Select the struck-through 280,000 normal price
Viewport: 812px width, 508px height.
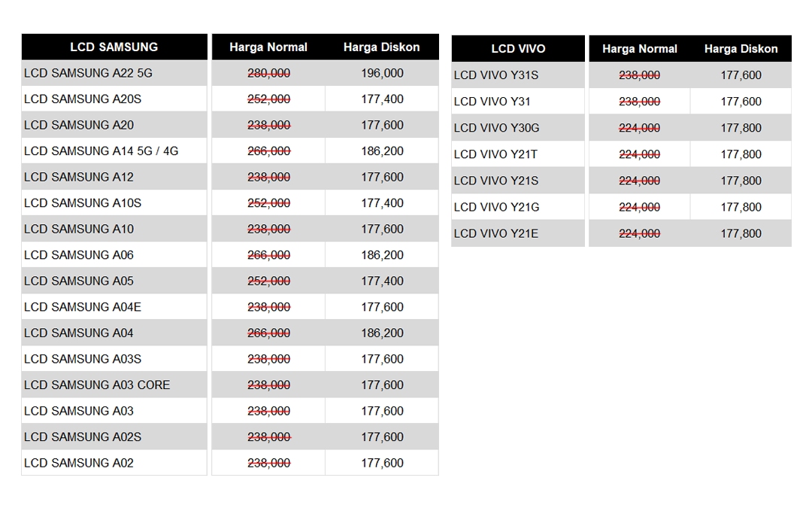click(x=268, y=73)
